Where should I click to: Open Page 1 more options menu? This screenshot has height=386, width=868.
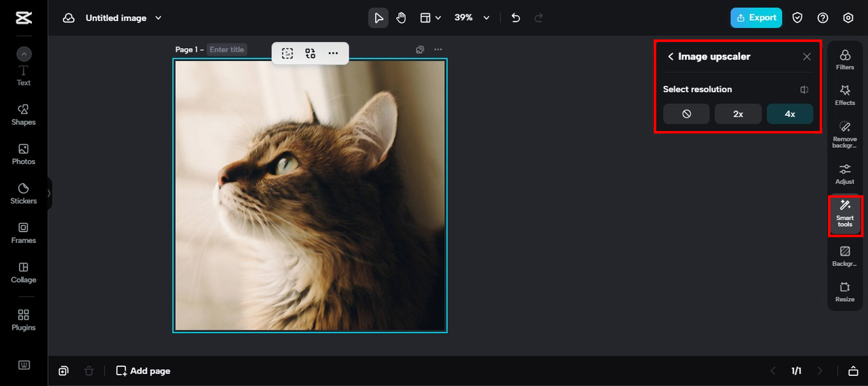tap(438, 50)
